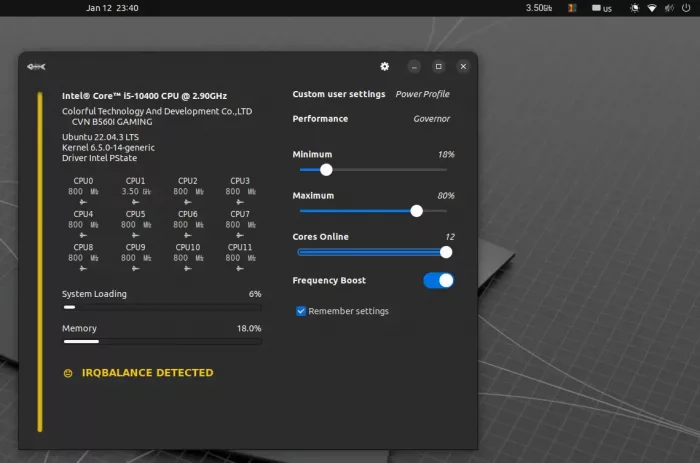Click the CPU1 3.50 GHz core readout
Screen dimensions: 700x463
[135, 191]
